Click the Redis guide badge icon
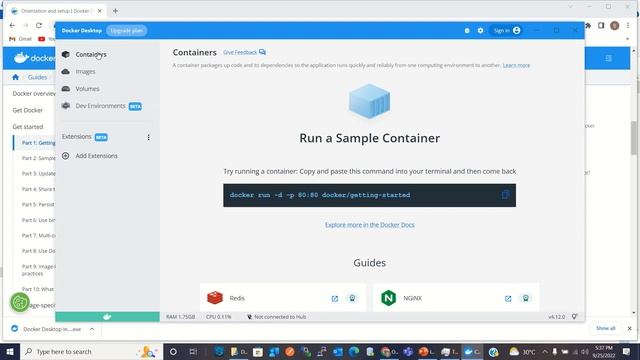Image resolution: width=640 pixels, height=360 pixels. [x=352, y=298]
